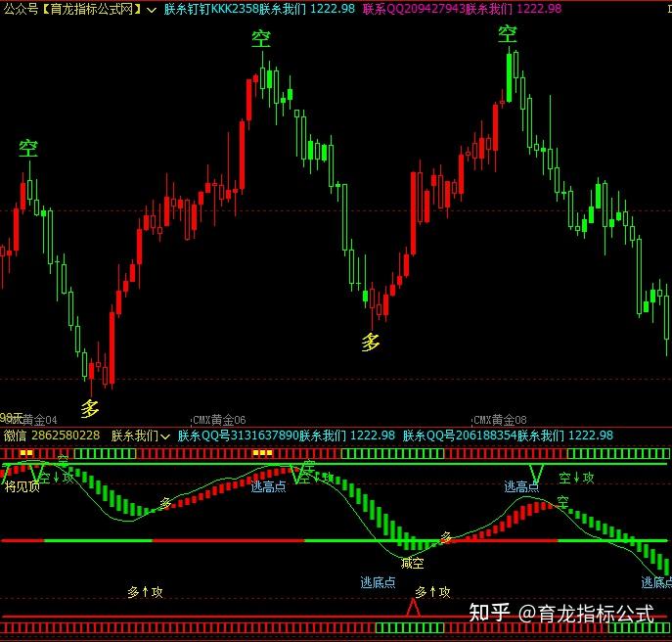Select the 联系QQ号3131637890 indicator text
This screenshot has height=642, width=672.
tap(287, 436)
